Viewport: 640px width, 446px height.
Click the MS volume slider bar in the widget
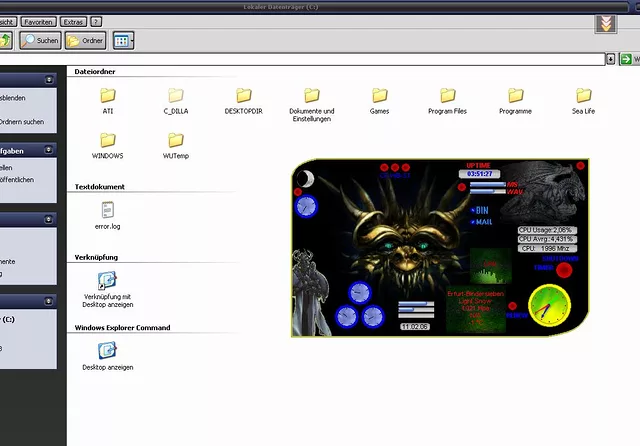click(x=486, y=186)
